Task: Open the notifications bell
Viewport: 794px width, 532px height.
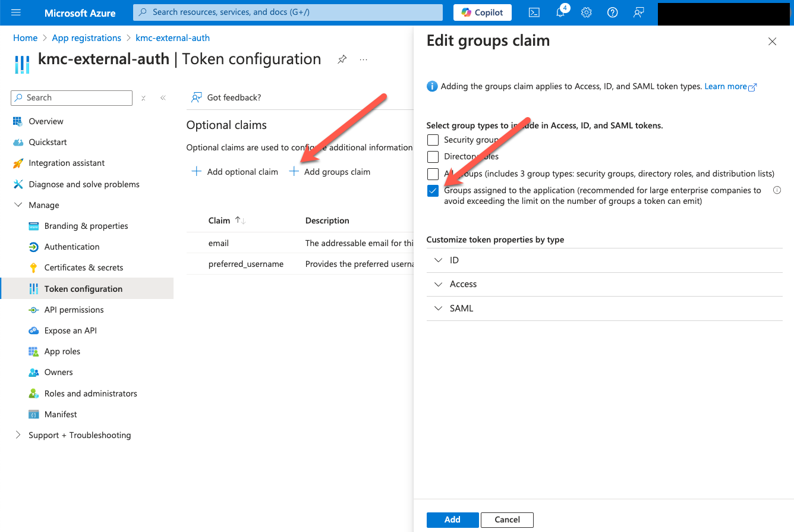Action: tap(560, 12)
